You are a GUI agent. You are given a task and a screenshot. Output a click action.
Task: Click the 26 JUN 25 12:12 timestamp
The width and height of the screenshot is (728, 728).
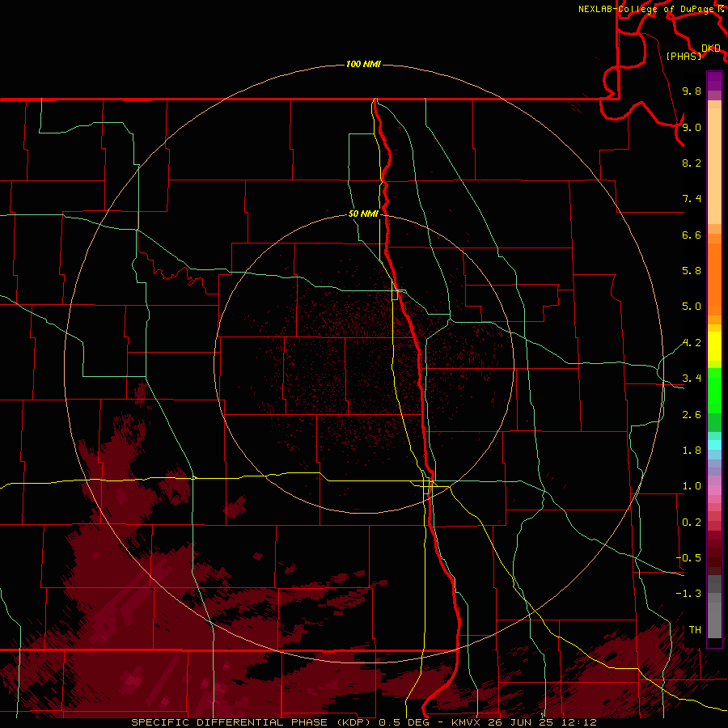[544, 722]
